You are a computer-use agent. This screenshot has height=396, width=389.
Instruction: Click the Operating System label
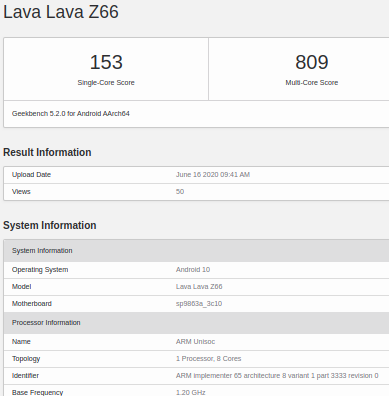[x=40, y=270]
